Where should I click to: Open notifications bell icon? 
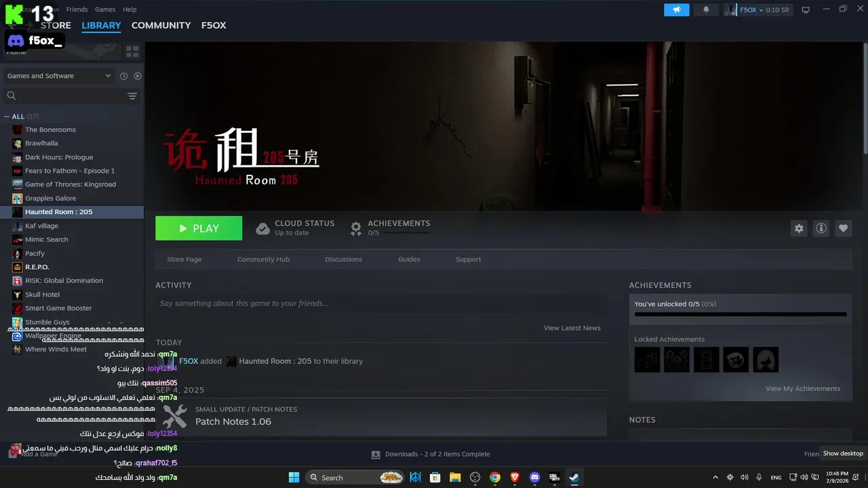coord(706,9)
